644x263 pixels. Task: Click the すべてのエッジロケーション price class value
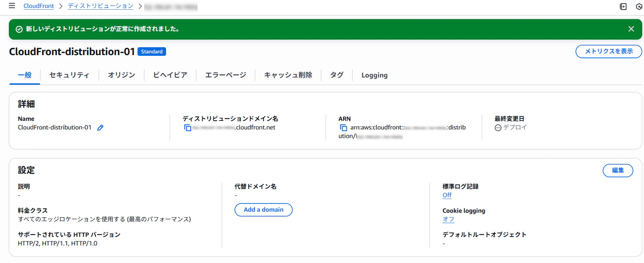pos(104,219)
